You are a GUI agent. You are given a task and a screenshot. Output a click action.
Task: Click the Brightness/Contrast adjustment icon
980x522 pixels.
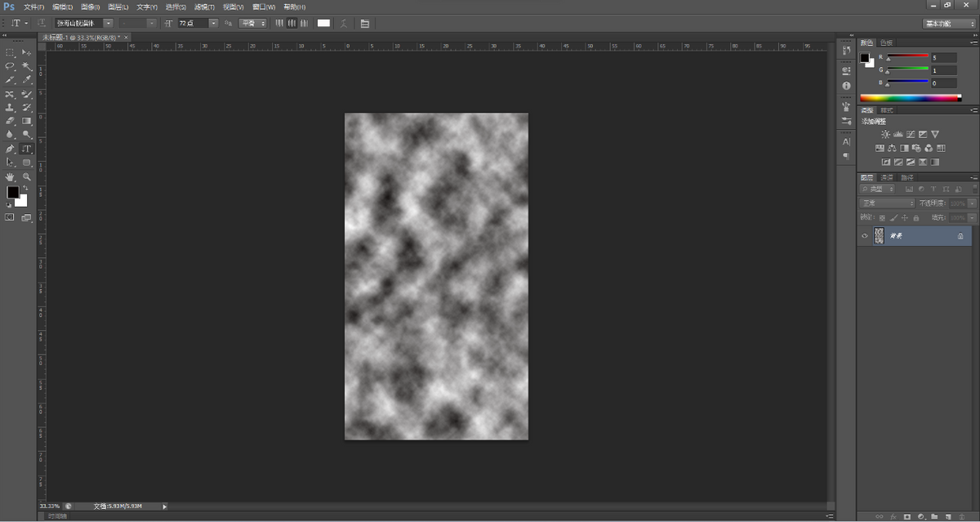885,134
